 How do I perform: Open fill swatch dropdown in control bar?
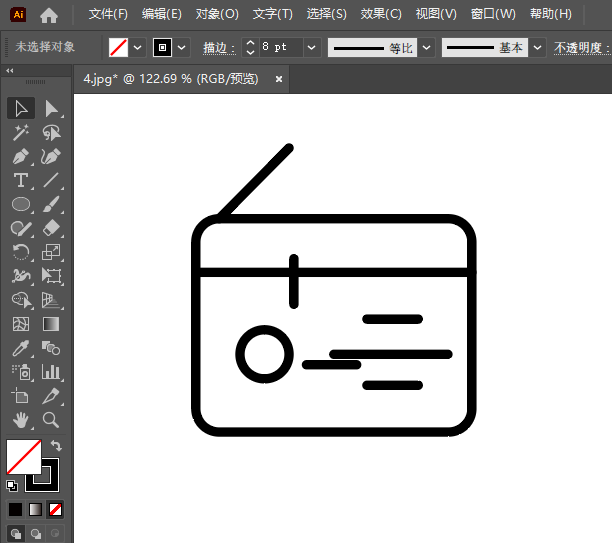[137, 48]
